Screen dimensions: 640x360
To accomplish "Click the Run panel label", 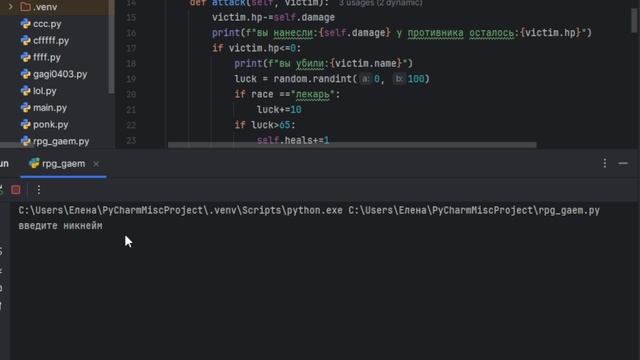I will pyautogui.click(x=4, y=164).
